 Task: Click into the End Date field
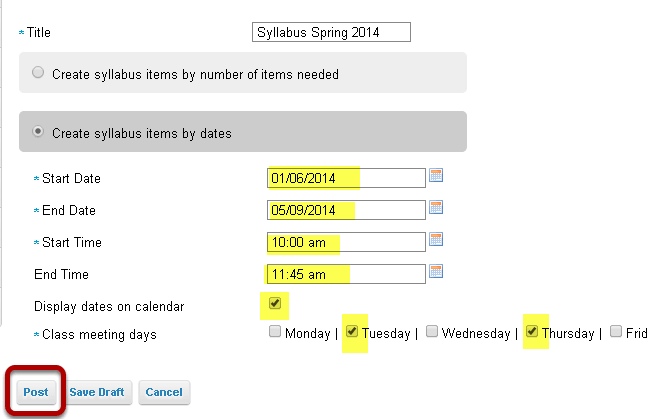click(346, 210)
